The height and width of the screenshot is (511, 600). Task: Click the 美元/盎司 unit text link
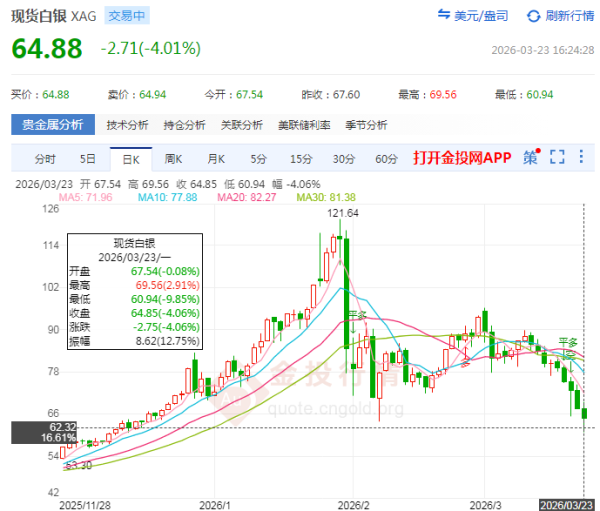[x=481, y=16]
